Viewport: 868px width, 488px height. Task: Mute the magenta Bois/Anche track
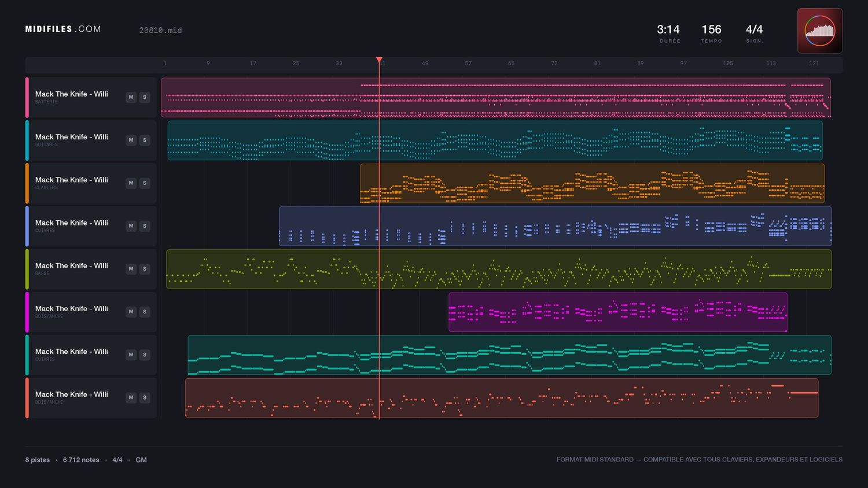(131, 312)
